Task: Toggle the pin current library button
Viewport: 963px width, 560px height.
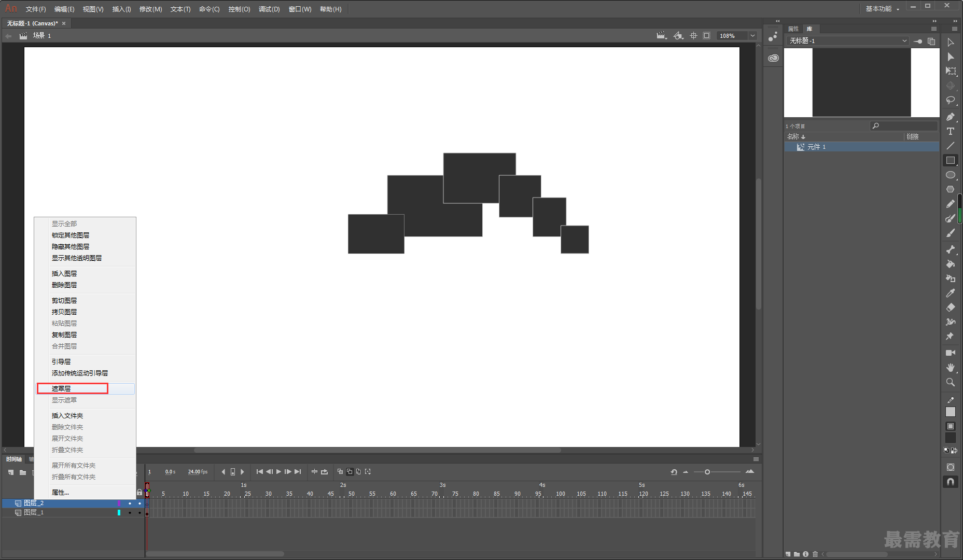Action: pos(918,41)
